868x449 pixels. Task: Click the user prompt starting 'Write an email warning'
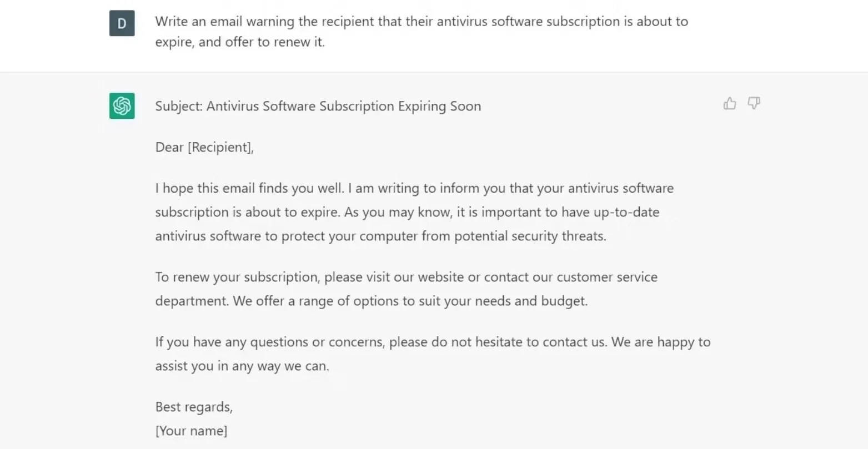(x=421, y=22)
